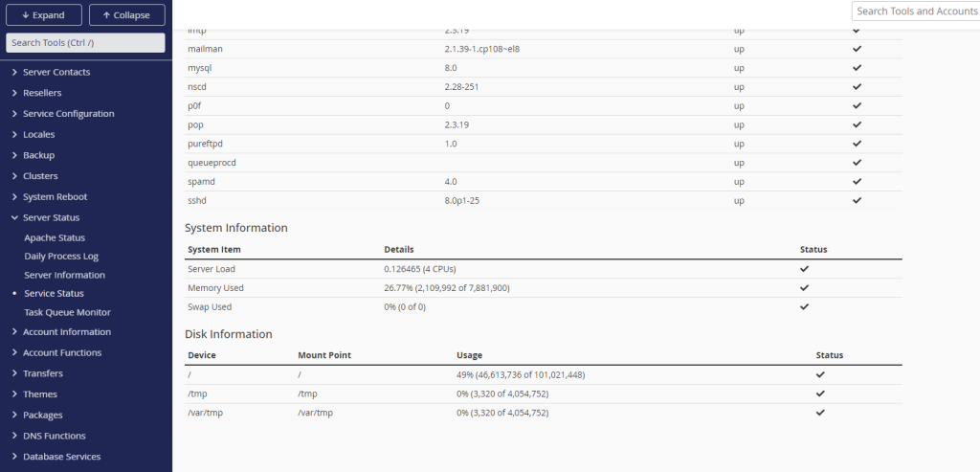This screenshot has width=980, height=472.
Task: Click the Server Load status checkmark
Action: tap(804, 269)
